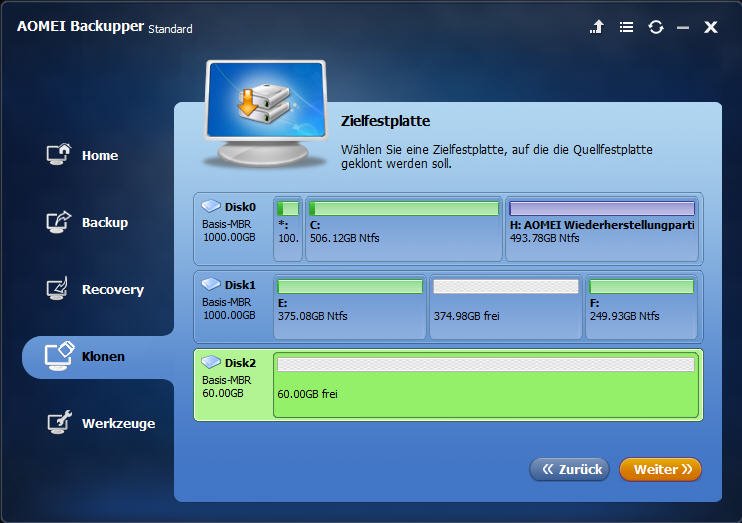742x523 pixels.
Task: Click the Zielfestplatte heading
Action: tap(385, 121)
